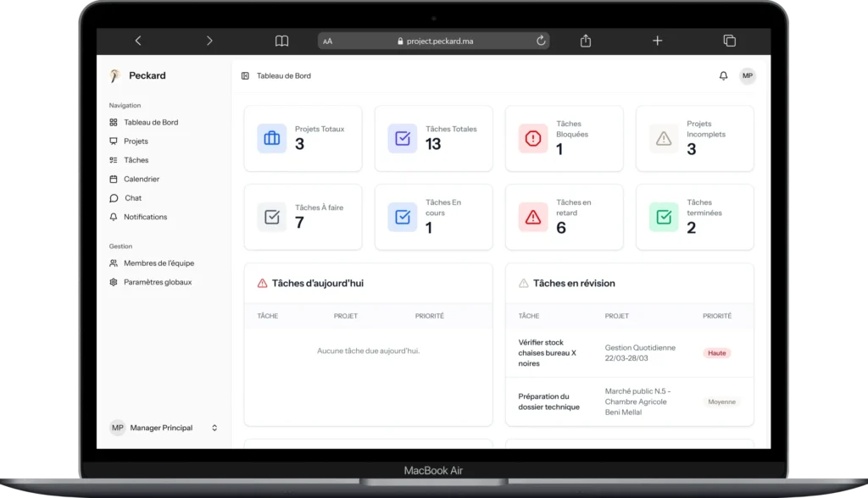Select Membres de l'équipe in sidebar
This screenshot has height=498, width=868.
(159, 263)
